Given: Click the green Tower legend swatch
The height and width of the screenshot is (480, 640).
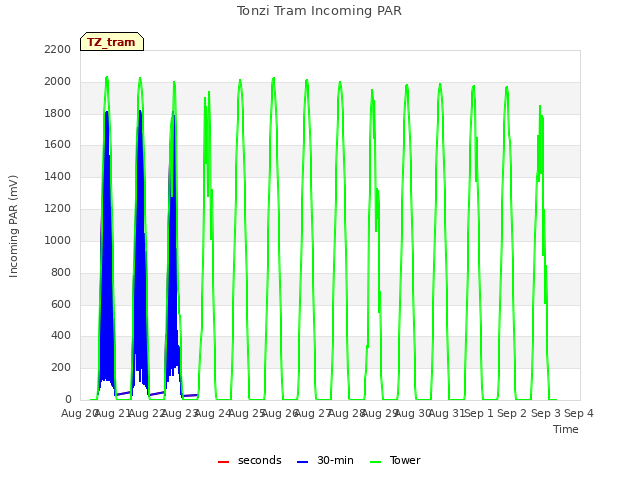Looking at the screenshot, I should click(376, 462).
